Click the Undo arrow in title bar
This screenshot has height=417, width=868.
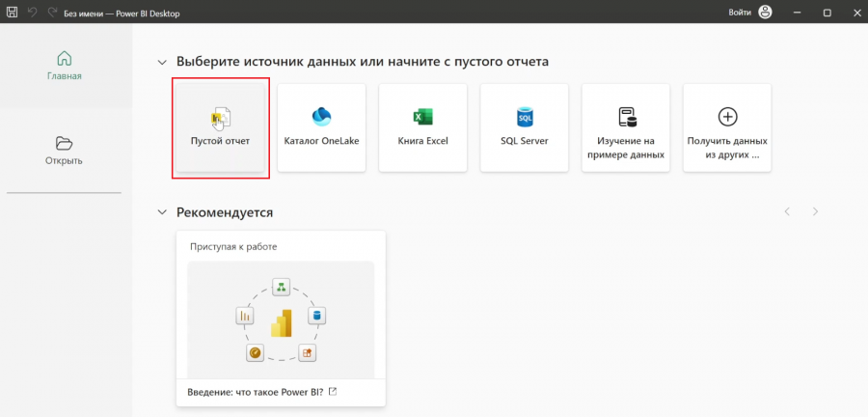(33, 13)
